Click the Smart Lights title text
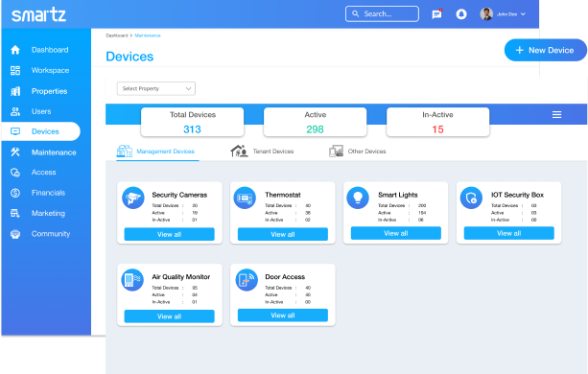The width and height of the screenshot is (588, 374). point(398,195)
